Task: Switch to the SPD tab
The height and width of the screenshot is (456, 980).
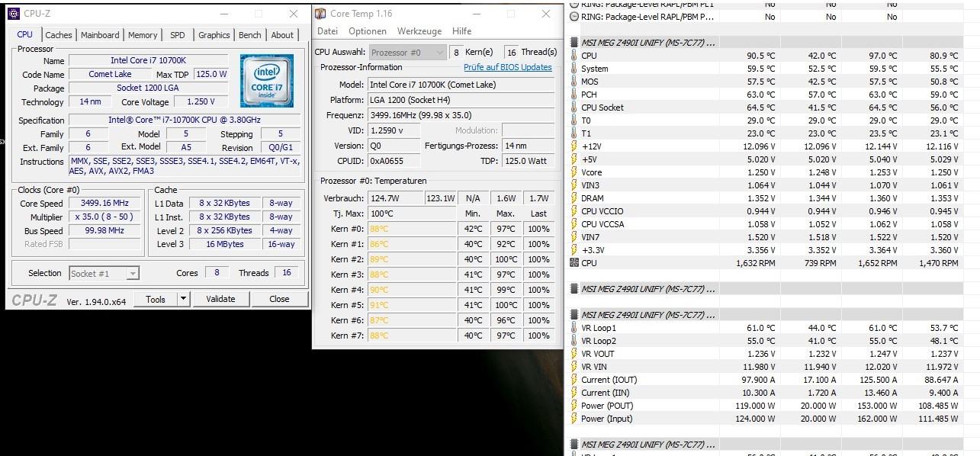Action: coord(178,35)
